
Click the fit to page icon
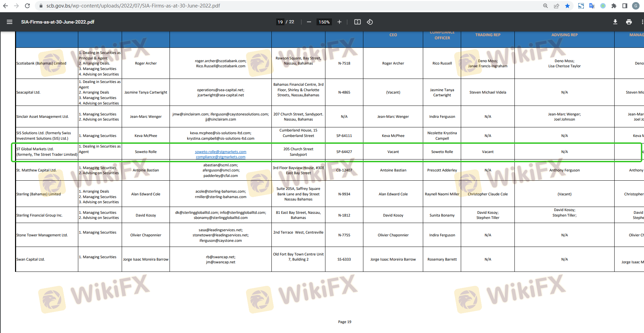click(x=357, y=22)
